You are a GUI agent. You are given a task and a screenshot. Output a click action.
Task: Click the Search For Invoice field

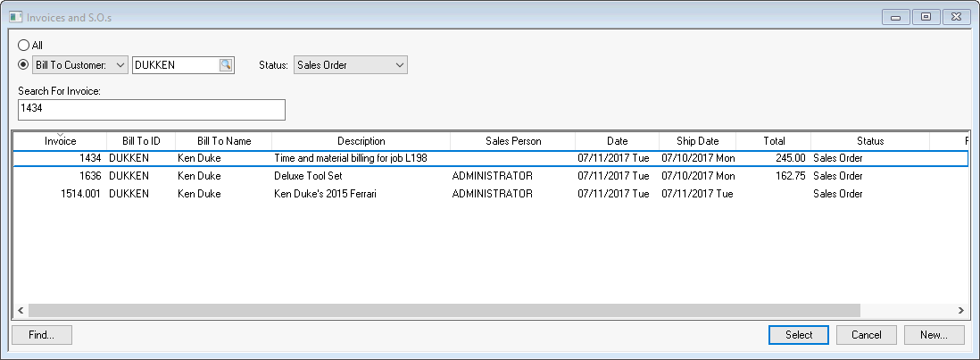pyautogui.click(x=151, y=109)
